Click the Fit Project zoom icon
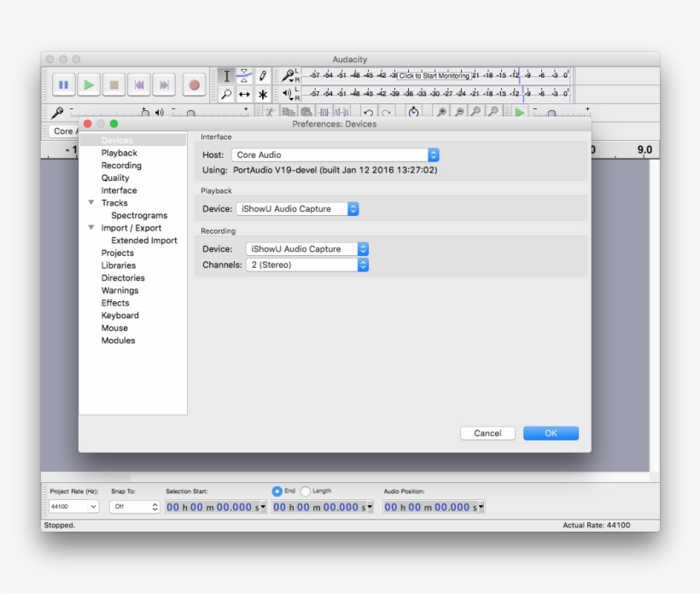 [x=493, y=112]
